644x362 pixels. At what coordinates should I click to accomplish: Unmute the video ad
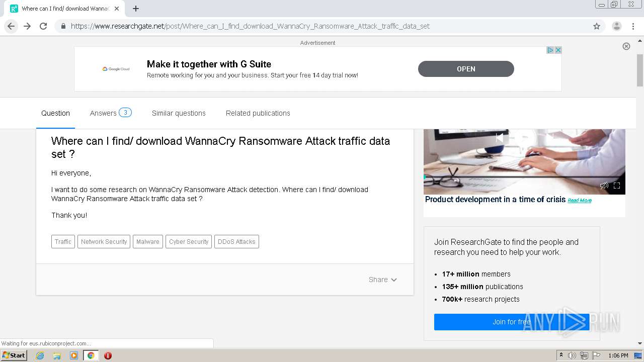click(604, 186)
